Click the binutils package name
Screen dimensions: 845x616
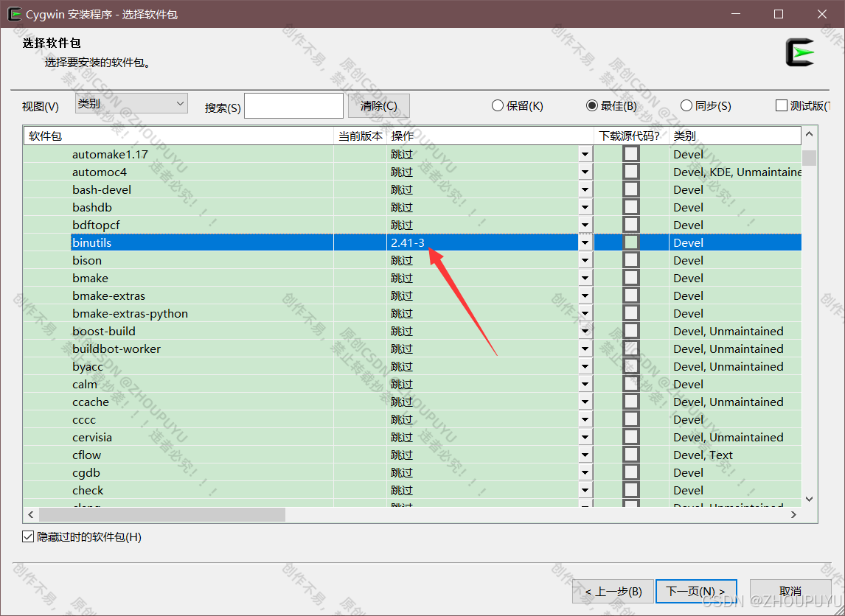click(91, 243)
